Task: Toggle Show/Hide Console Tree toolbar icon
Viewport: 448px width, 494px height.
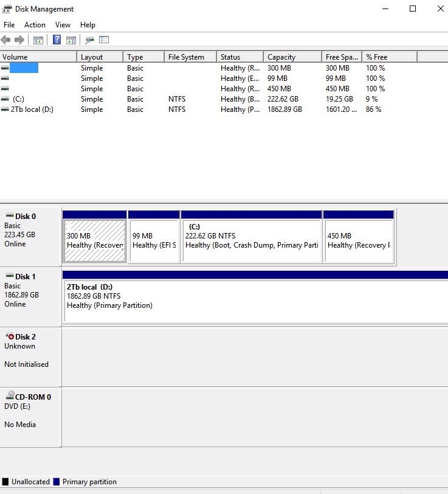Action: pos(38,40)
